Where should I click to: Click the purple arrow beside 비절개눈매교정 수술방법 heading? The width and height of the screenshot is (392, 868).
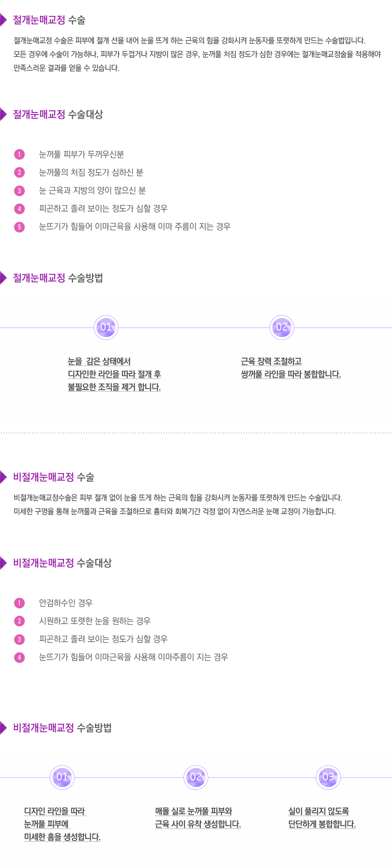coord(3,728)
